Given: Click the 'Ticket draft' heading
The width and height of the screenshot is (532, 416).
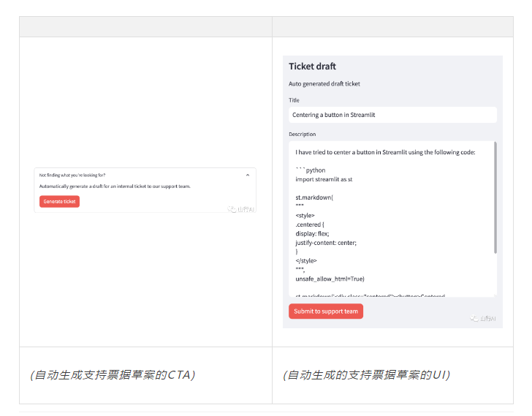Looking at the screenshot, I should [x=312, y=67].
